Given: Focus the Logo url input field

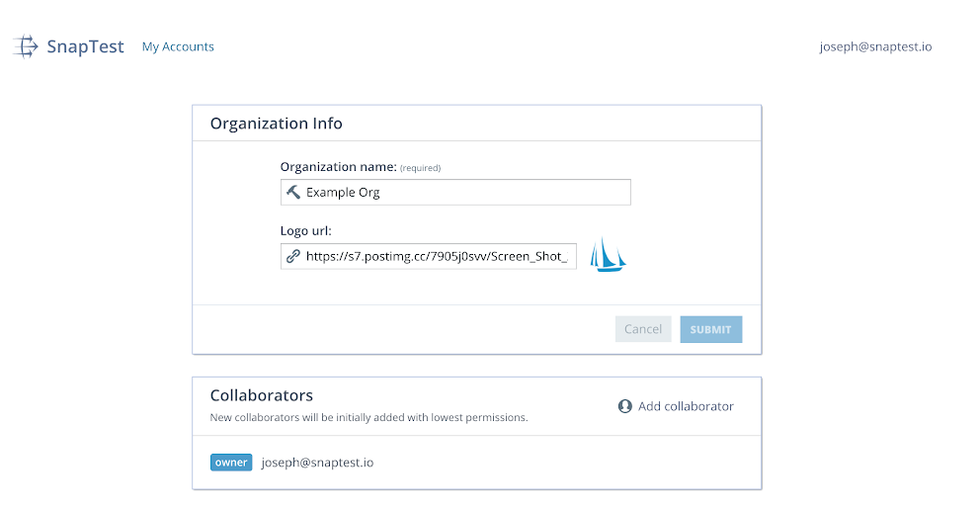Looking at the screenshot, I should [x=429, y=256].
